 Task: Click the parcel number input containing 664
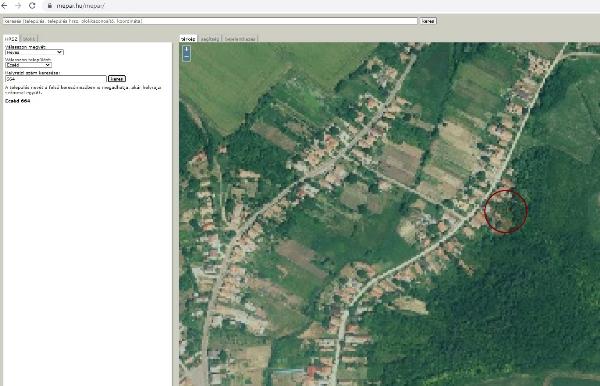tap(55, 79)
